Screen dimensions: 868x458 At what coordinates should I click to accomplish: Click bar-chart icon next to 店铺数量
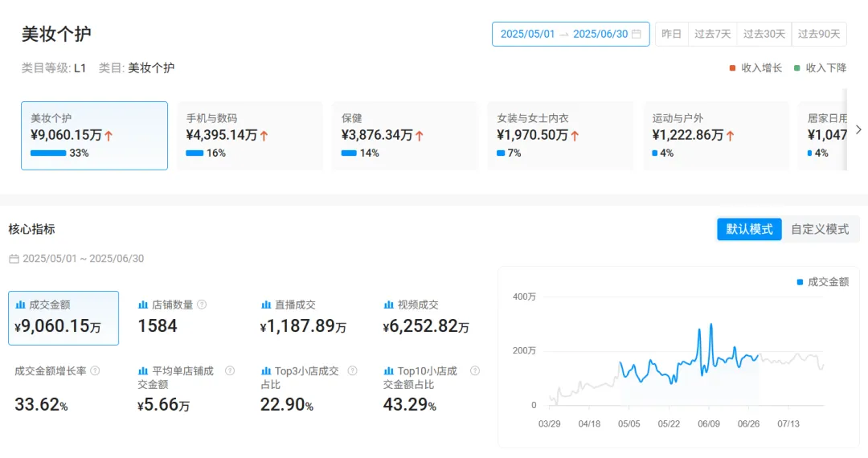click(x=143, y=305)
